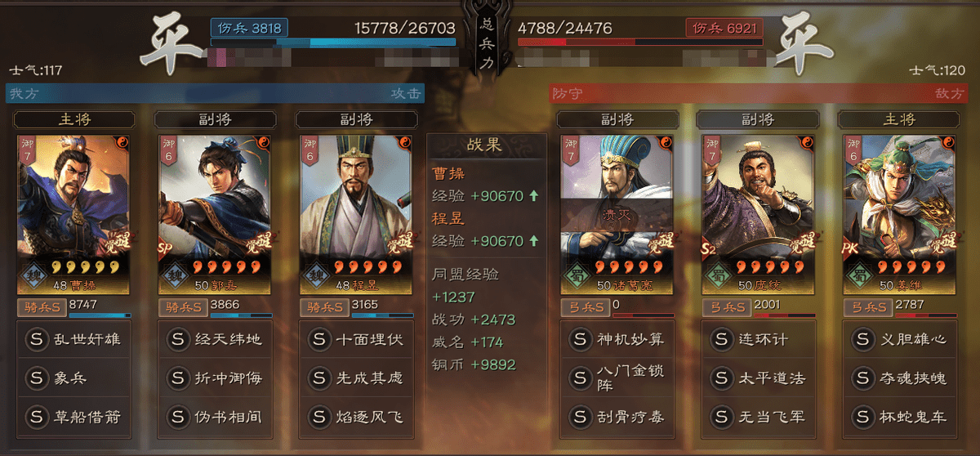The height and width of the screenshot is (456, 980).
Task: Click the S rank icon beside 乱世奸雄
Action: (x=37, y=338)
